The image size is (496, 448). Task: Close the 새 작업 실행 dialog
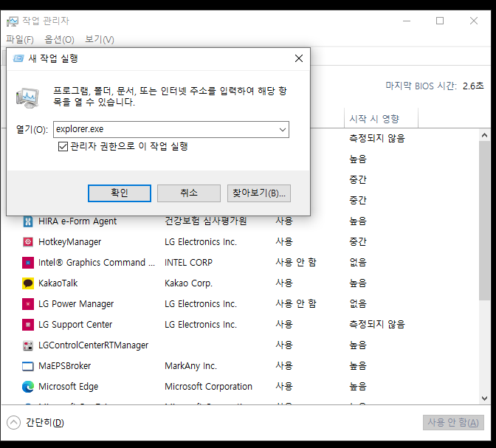click(x=299, y=58)
